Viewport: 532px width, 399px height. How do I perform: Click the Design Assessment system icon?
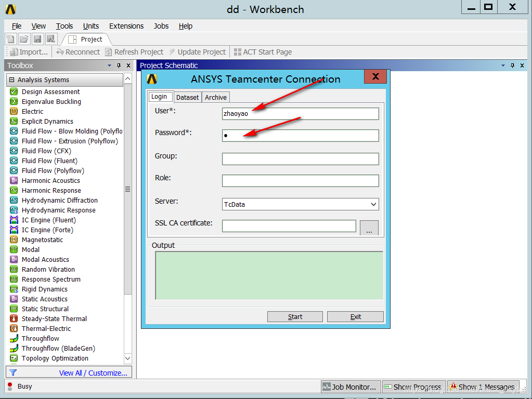pos(14,91)
